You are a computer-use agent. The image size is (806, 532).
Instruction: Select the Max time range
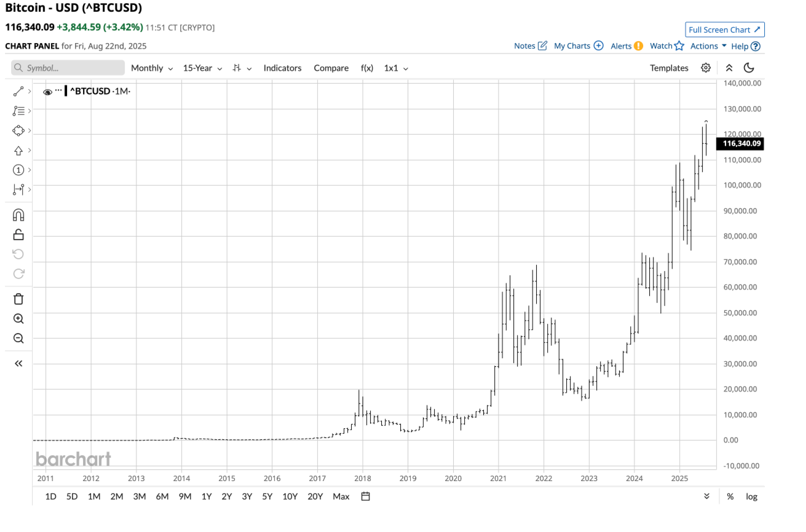pyautogui.click(x=341, y=496)
